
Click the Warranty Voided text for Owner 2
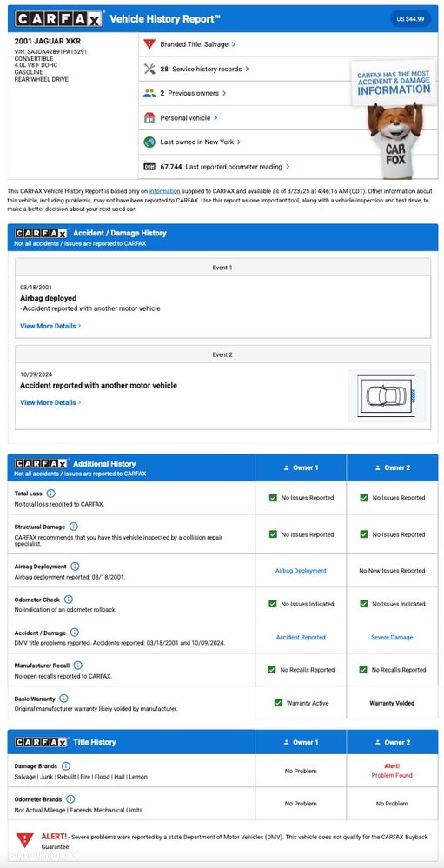[x=392, y=703]
